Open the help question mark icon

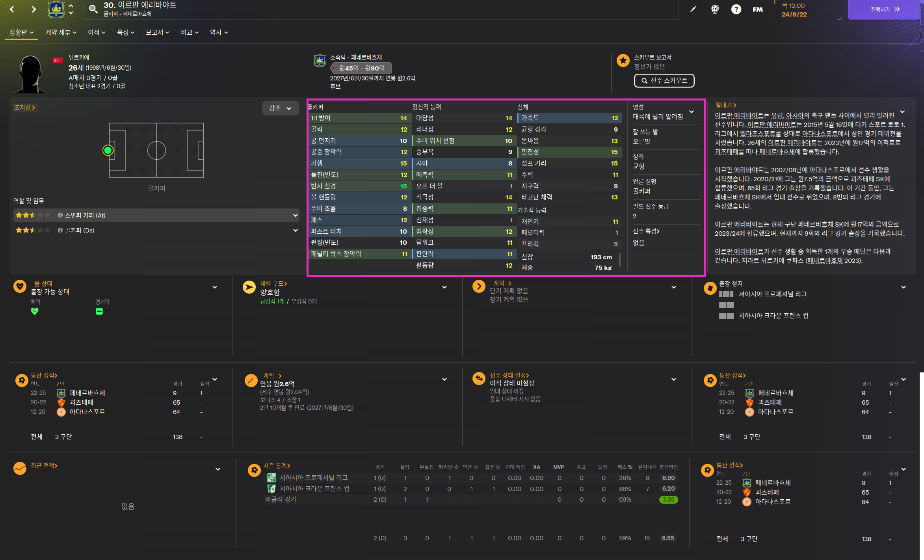click(x=736, y=9)
